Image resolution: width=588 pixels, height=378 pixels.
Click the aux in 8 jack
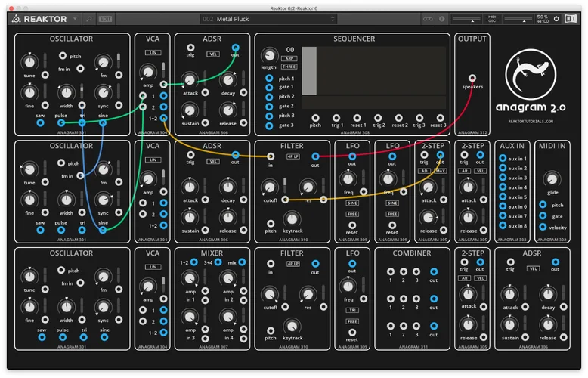click(503, 225)
